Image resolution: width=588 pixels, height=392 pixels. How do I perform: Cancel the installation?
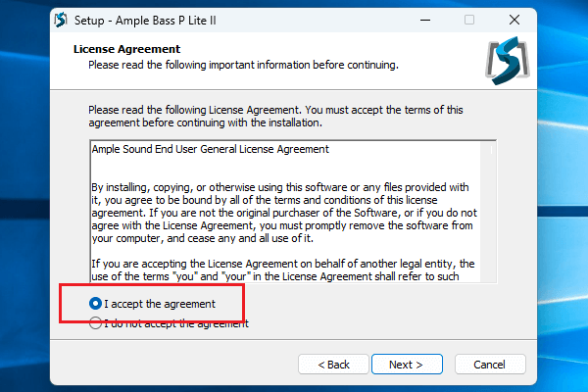tap(489, 365)
